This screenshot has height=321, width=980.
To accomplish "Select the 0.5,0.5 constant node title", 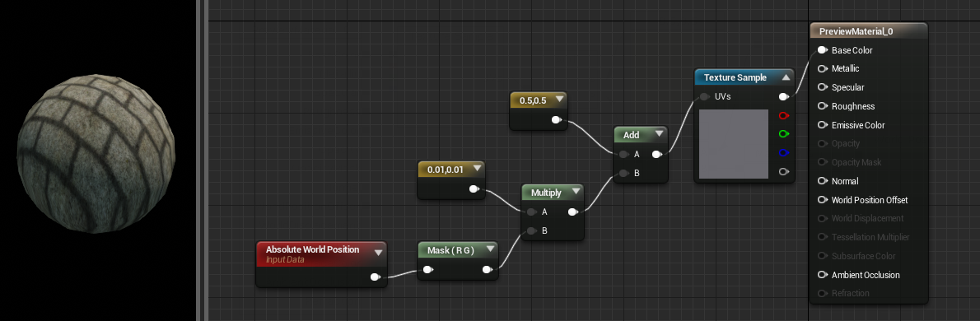I will 533,100.
